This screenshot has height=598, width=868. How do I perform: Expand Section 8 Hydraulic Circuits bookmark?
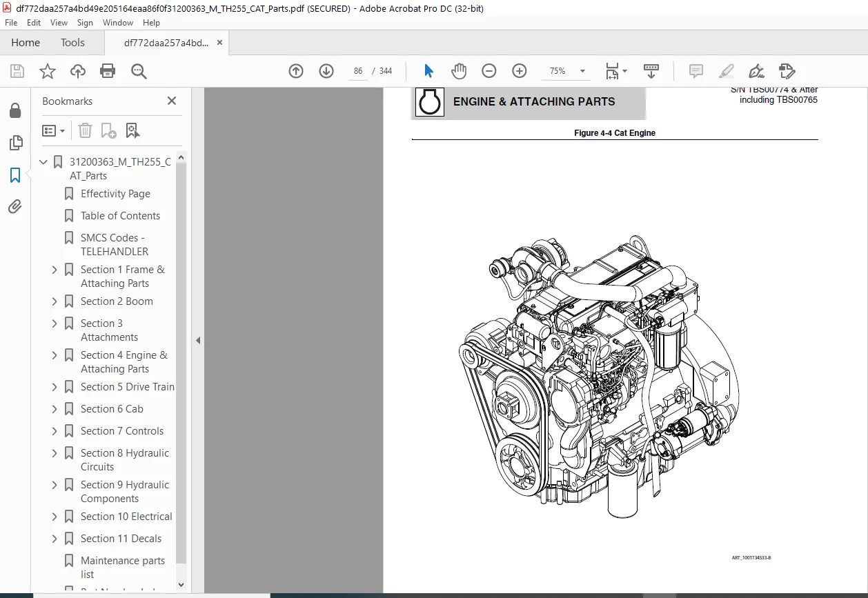[55, 453]
